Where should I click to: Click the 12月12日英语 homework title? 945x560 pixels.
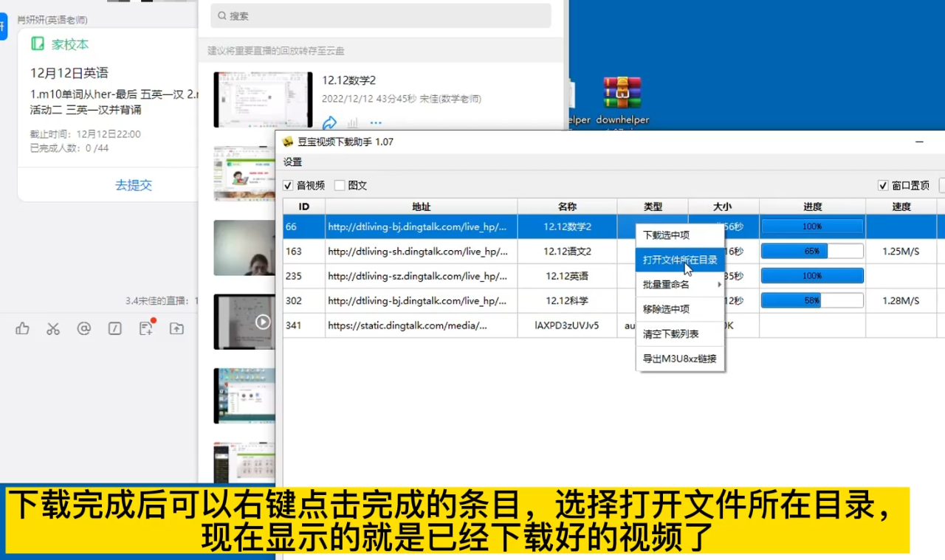click(69, 73)
